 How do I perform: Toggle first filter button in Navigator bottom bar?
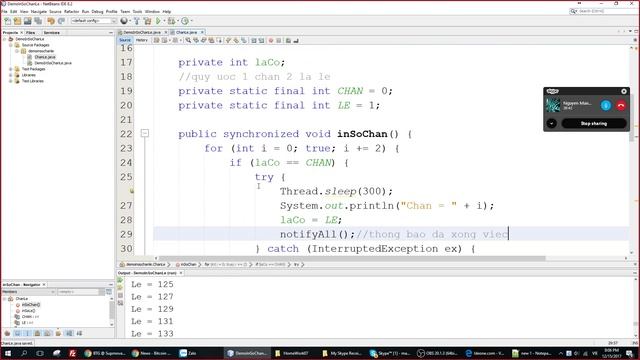(7, 333)
